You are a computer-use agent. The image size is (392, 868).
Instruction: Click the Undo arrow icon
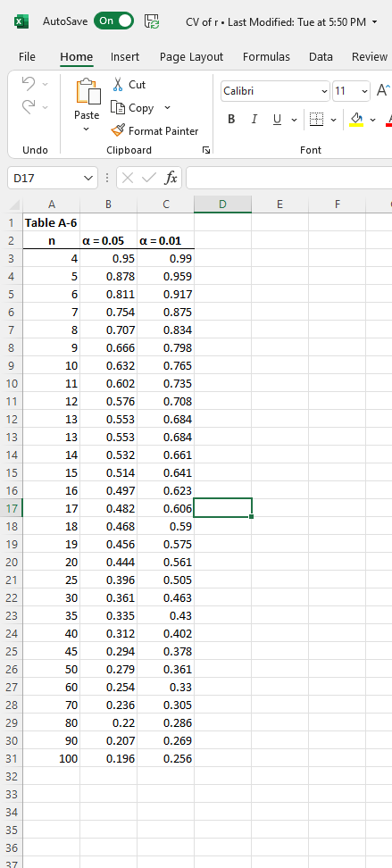(29, 84)
